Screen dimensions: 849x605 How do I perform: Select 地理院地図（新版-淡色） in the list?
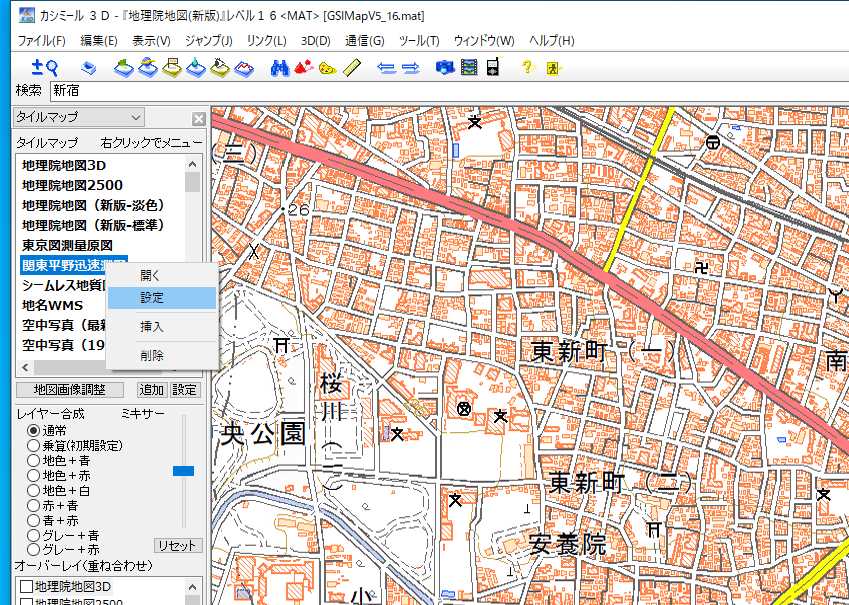93,205
